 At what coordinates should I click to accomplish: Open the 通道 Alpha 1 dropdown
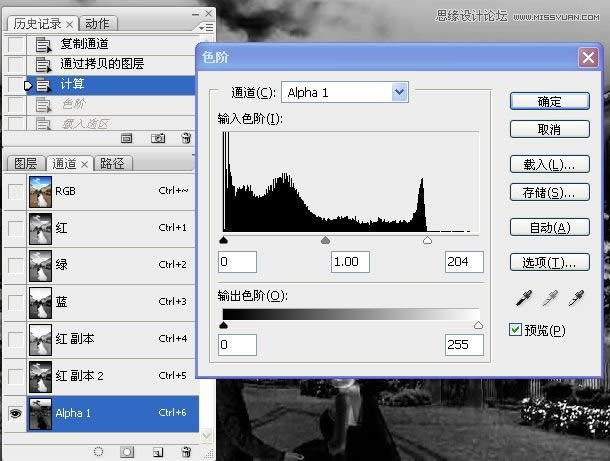[400, 93]
